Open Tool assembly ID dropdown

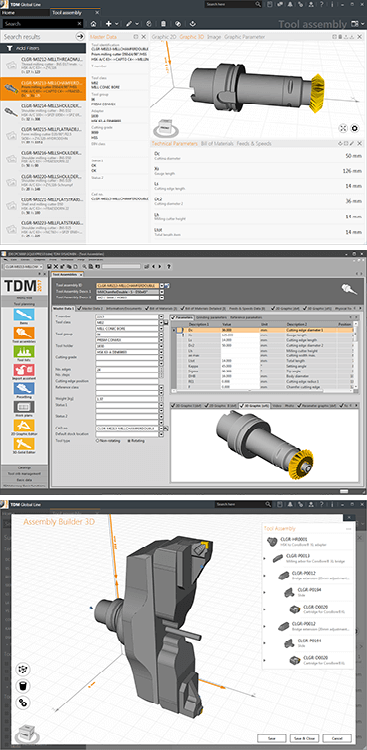(162, 285)
